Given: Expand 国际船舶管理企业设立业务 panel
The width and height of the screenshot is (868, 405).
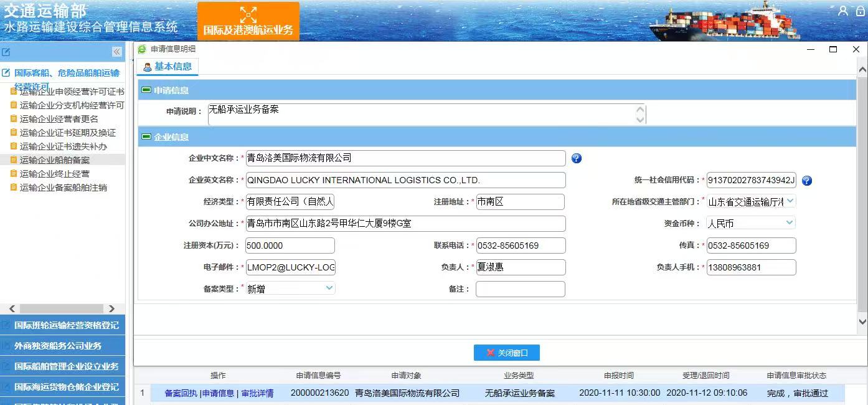Looking at the screenshot, I should [x=62, y=366].
